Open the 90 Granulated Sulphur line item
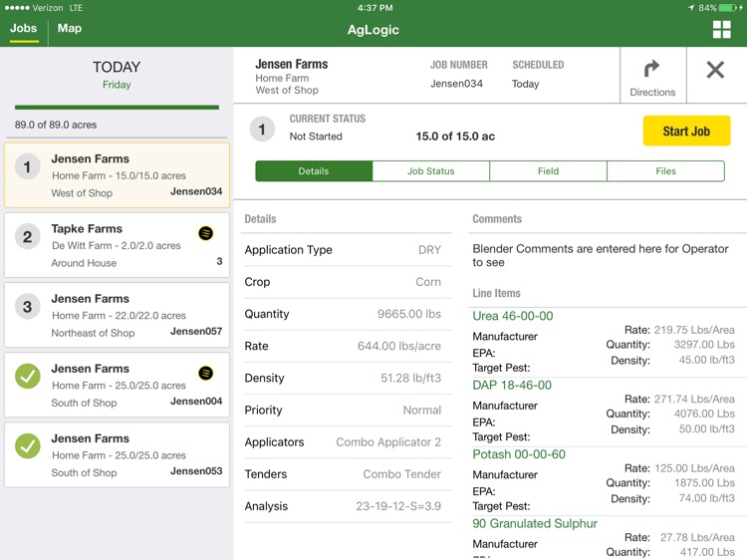 [x=535, y=523]
